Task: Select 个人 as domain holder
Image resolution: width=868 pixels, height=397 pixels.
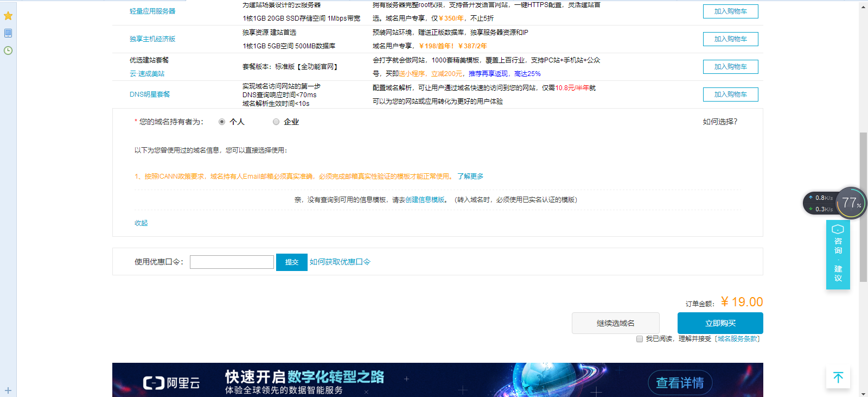Action: [x=222, y=122]
